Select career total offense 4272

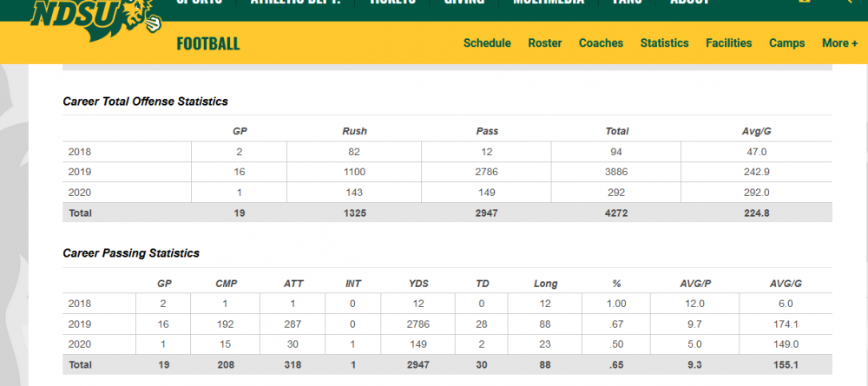pos(616,213)
